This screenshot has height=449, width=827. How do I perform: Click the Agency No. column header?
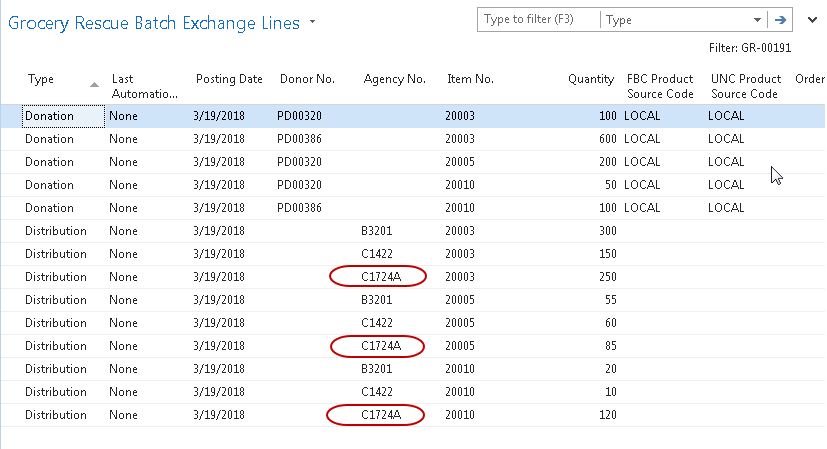click(x=394, y=80)
